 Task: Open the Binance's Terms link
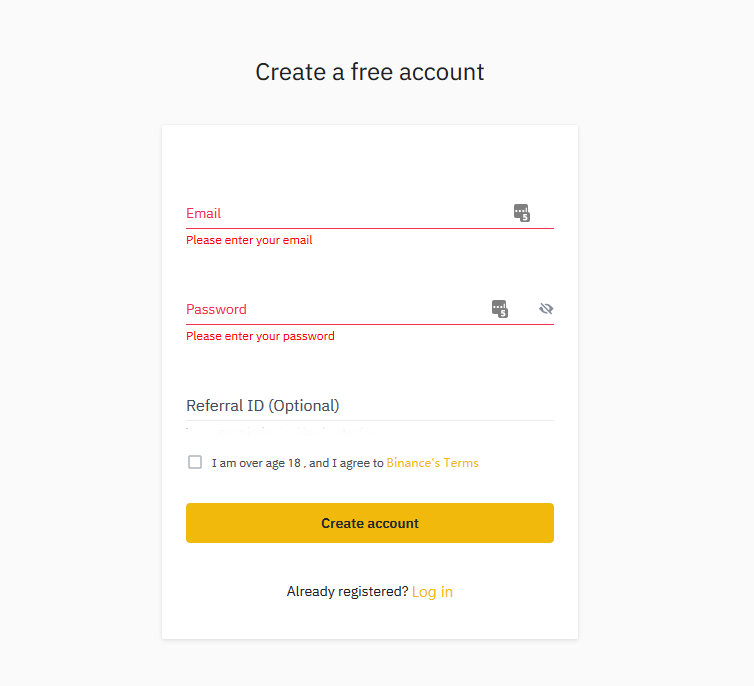click(432, 462)
